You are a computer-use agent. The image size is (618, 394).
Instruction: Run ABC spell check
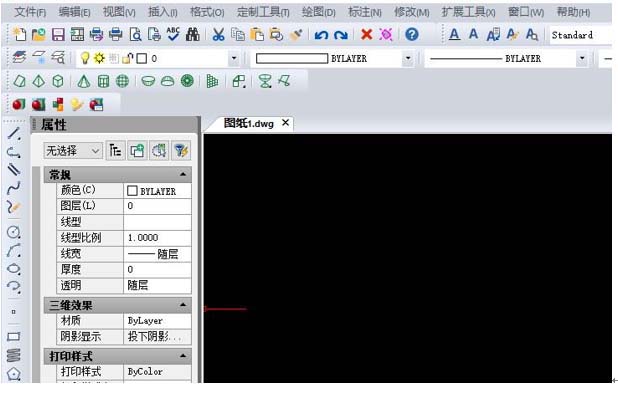point(173,34)
